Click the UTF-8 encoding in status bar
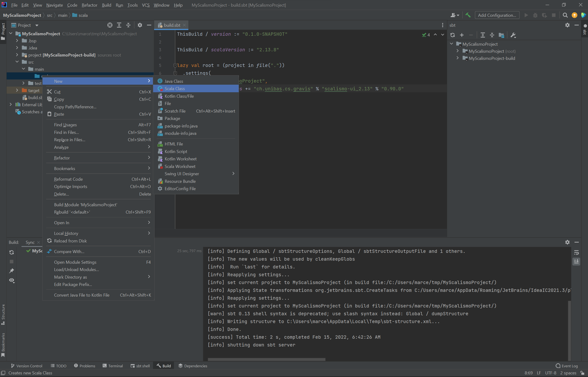The height and width of the screenshot is (377, 588). coord(551,373)
